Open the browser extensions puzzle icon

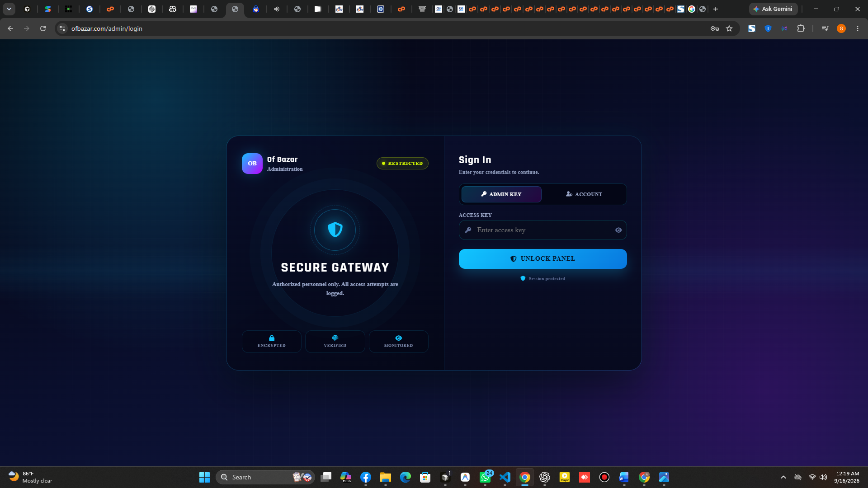point(801,28)
